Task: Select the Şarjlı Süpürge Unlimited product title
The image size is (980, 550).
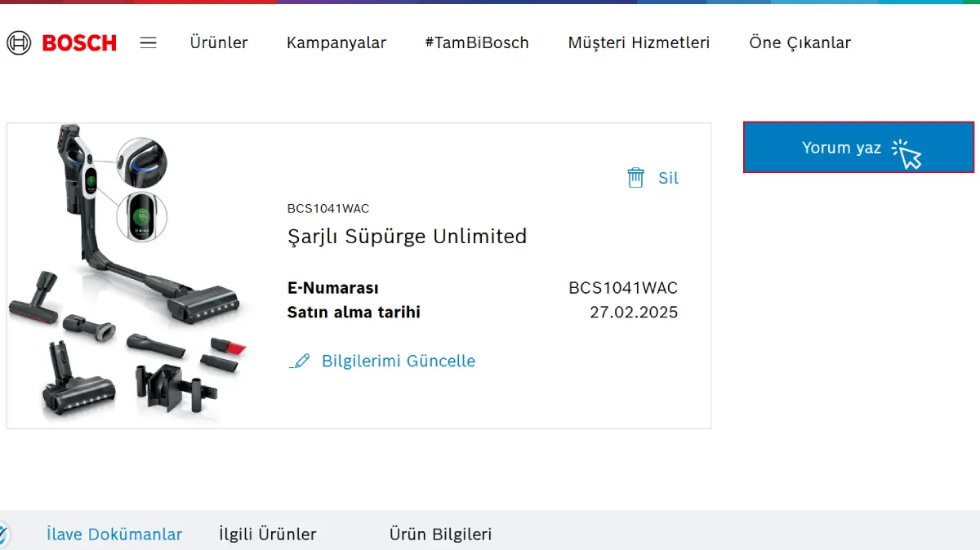Action: point(408,237)
